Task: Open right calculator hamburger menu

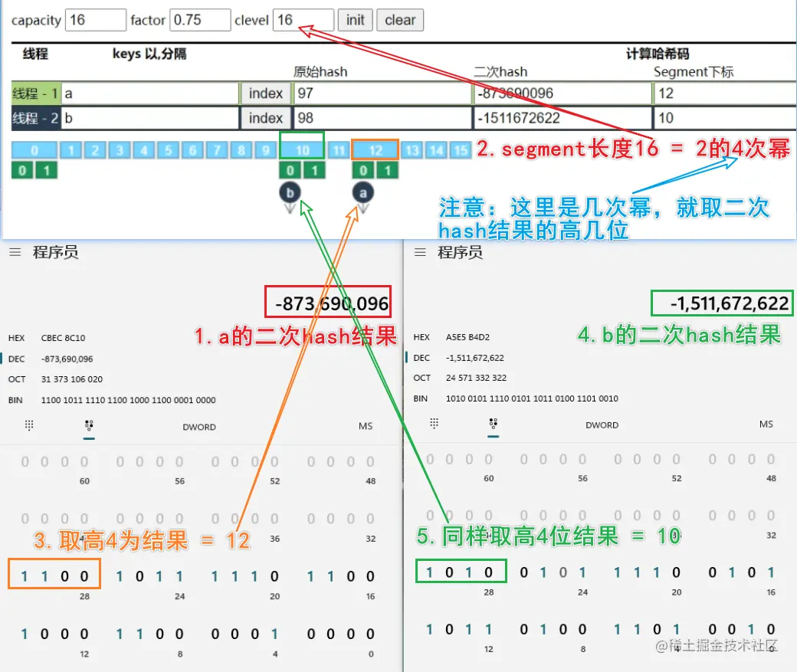Action: 420,252
